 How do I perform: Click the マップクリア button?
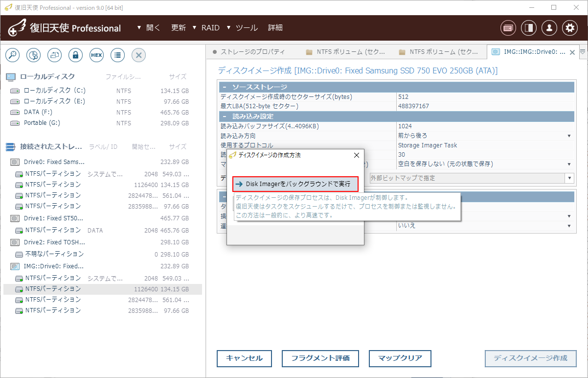pos(400,358)
